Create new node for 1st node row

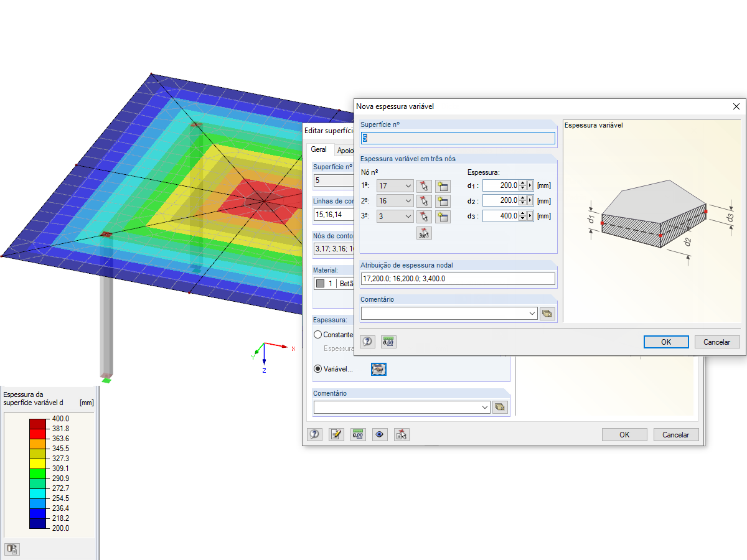pyautogui.click(x=443, y=185)
